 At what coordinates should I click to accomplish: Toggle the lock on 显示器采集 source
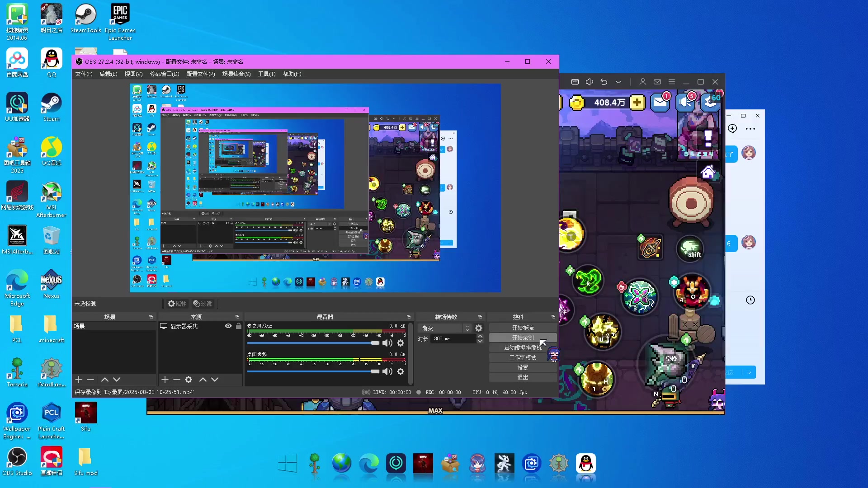pos(239,326)
